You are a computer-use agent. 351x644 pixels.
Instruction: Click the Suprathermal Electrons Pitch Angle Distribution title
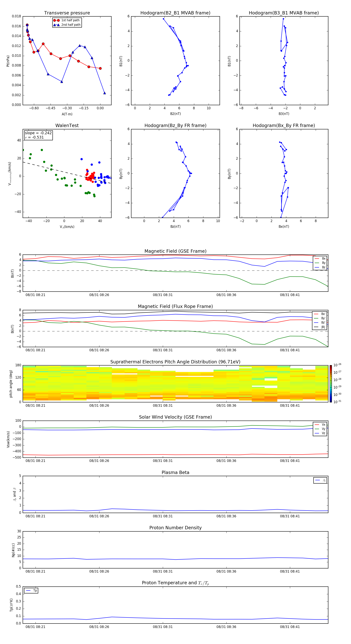tap(175, 362)
